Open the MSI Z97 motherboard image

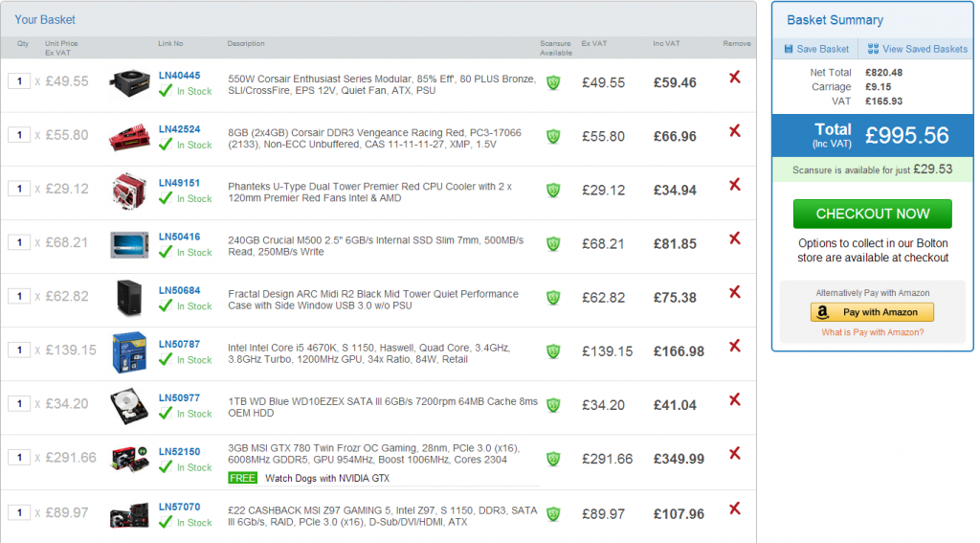[129, 515]
